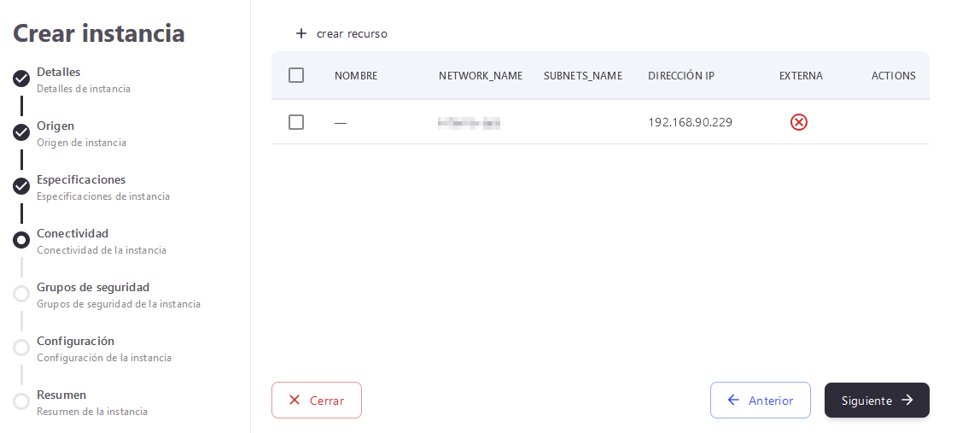The image size is (980, 433).
Task: Click the Resumen step circle icon
Action: (21, 401)
